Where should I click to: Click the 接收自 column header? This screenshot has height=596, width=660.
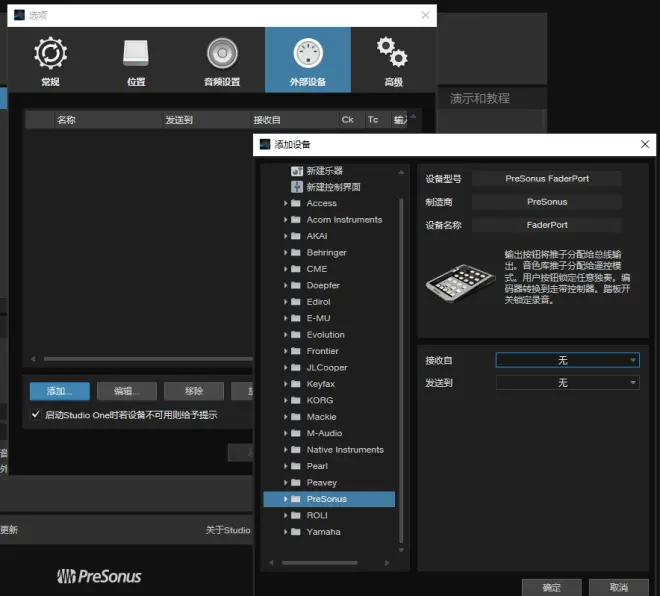coord(295,120)
